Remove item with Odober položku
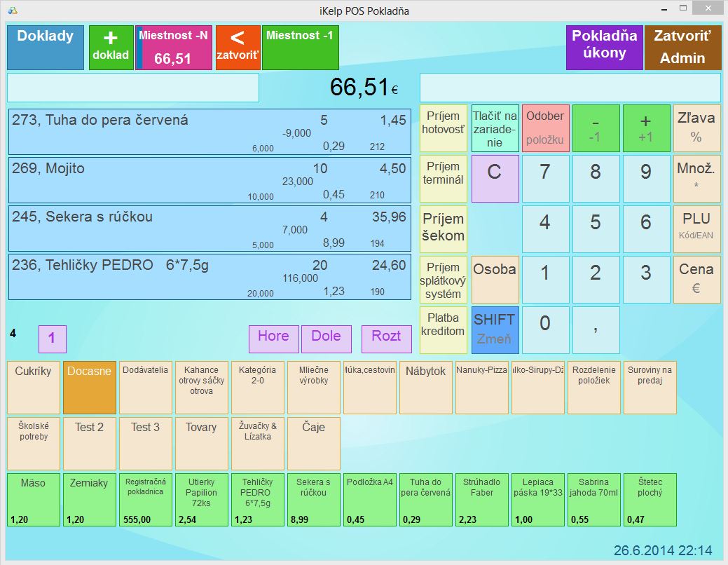This screenshot has width=728, height=565. [545, 128]
